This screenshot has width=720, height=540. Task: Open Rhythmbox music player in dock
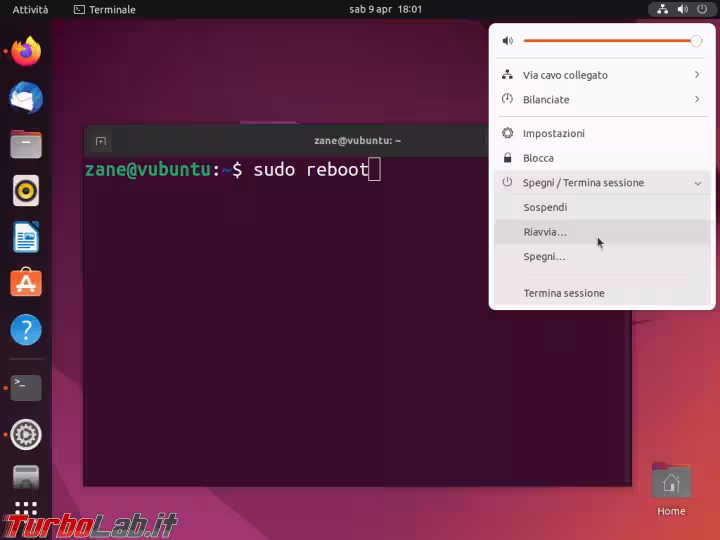pos(26,191)
